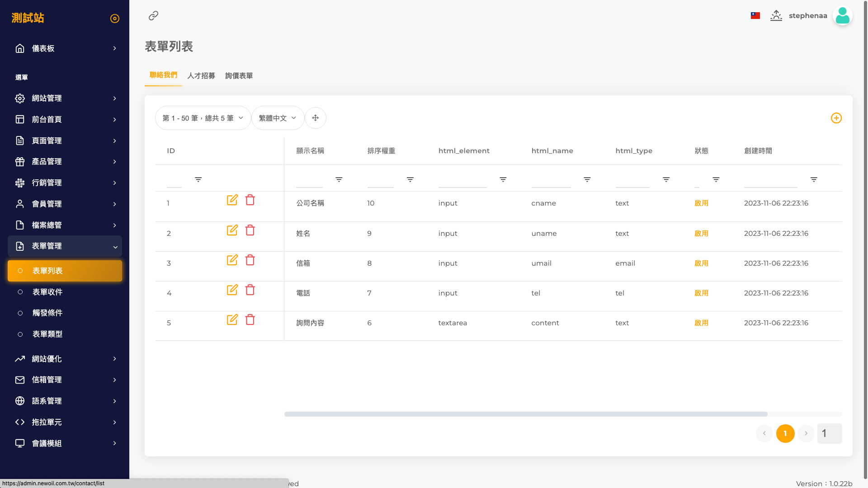Open the edit icon for 公司名稱 row
Viewport: 868px width, 488px height.
pos(232,200)
